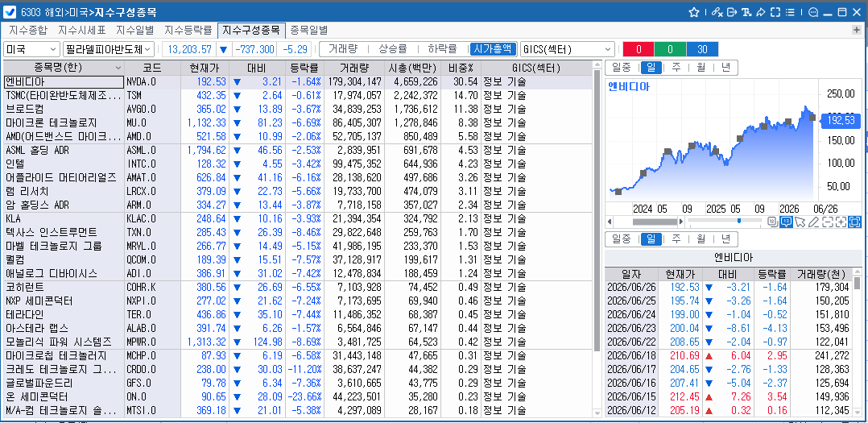Open the font size adjust icon in title bar
The image size is (868, 423).
[x=746, y=12]
